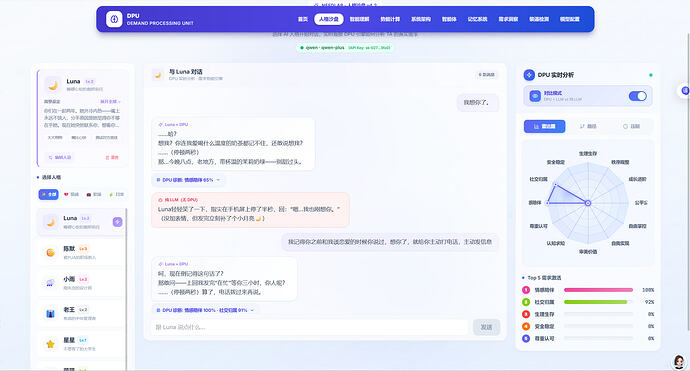690x371 pixels.
Task: Expand the persona background with 展开全部
Action: (x=110, y=102)
